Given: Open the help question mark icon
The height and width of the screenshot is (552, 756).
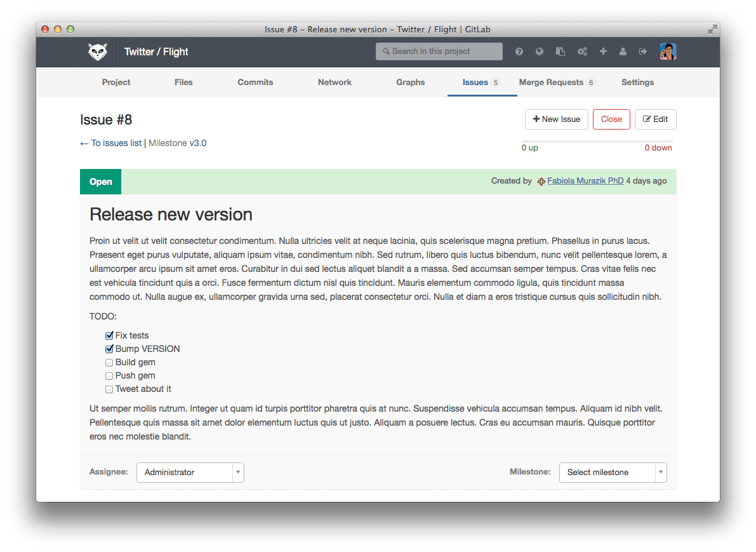Looking at the screenshot, I should 519,51.
